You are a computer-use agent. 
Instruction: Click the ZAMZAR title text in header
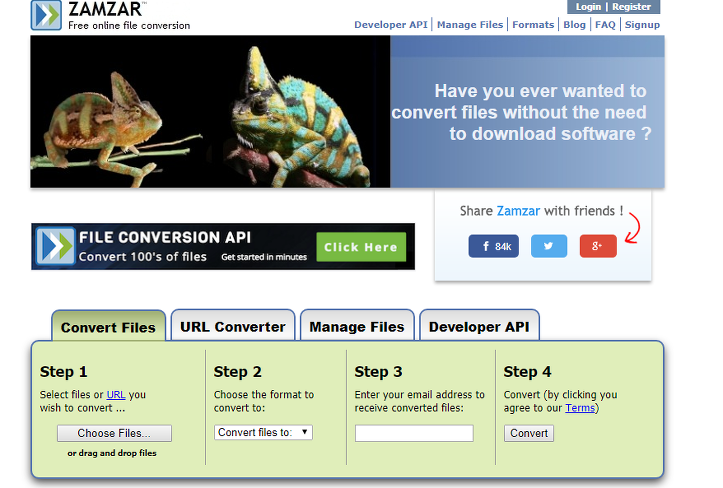click(105, 10)
